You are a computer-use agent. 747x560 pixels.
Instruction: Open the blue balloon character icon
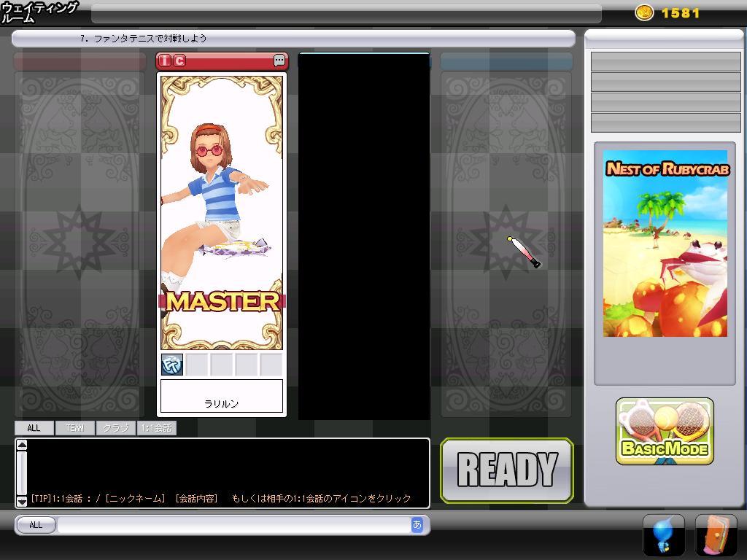click(x=663, y=536)
